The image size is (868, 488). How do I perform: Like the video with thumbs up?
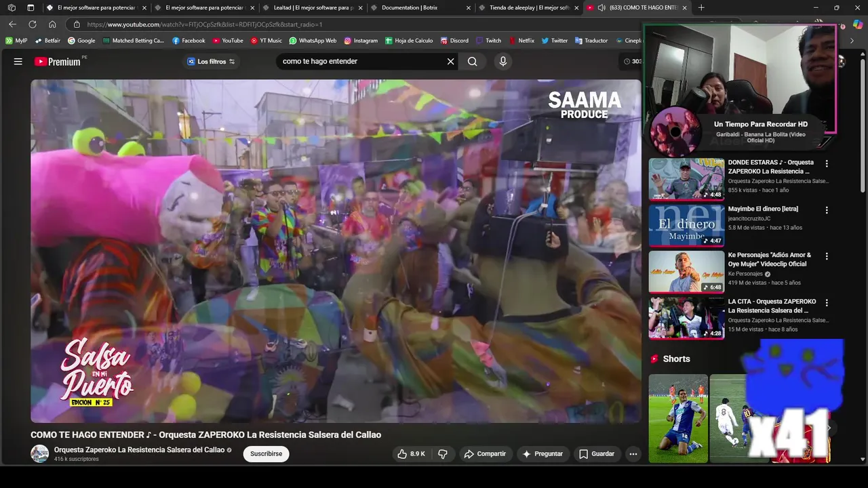(412, 453)
